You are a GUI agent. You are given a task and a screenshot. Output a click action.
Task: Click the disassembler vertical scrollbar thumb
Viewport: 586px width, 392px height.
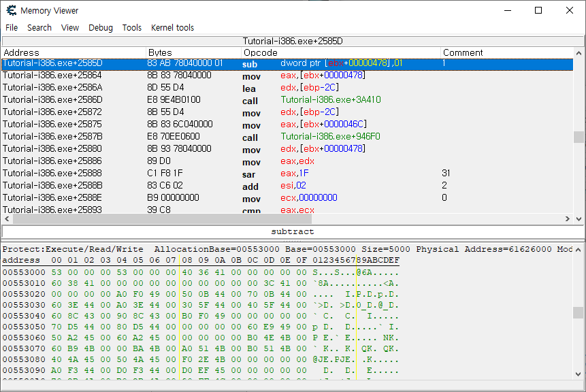pyautogui.click(x=579, y=137)
